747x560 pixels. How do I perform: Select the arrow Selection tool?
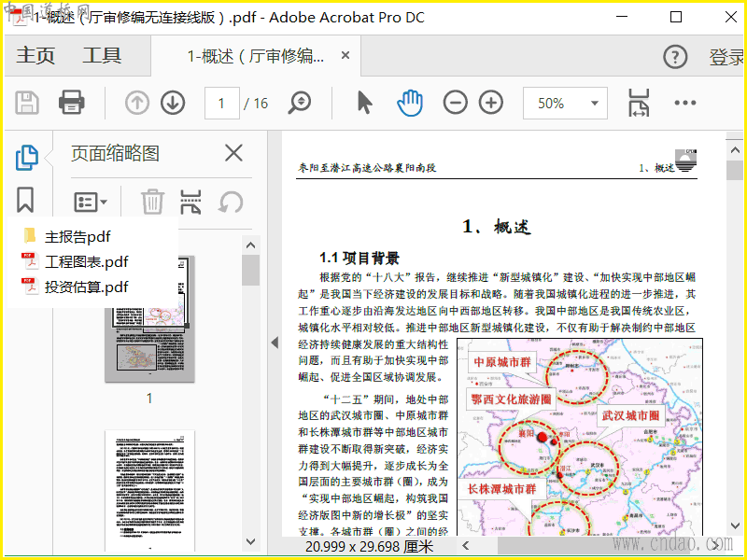click(x=364, y=103)
